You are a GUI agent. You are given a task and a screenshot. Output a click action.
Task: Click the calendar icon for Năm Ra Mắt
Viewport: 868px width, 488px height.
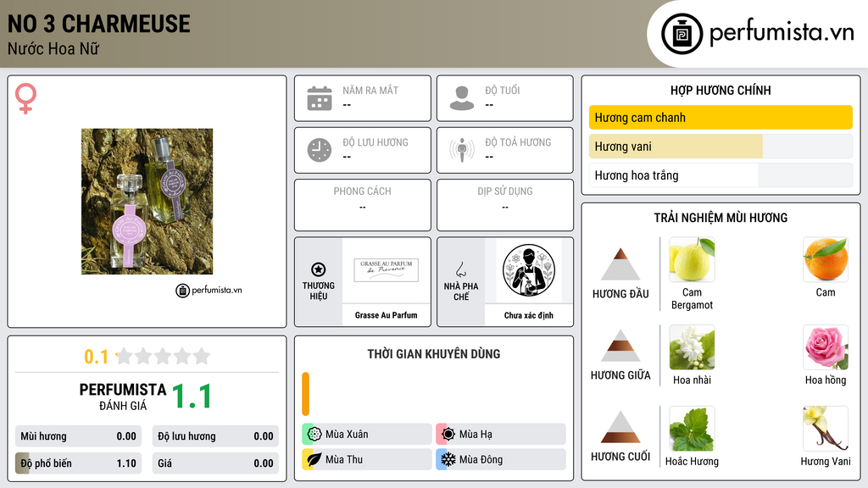pyautogui.click(x=320, y=98)
